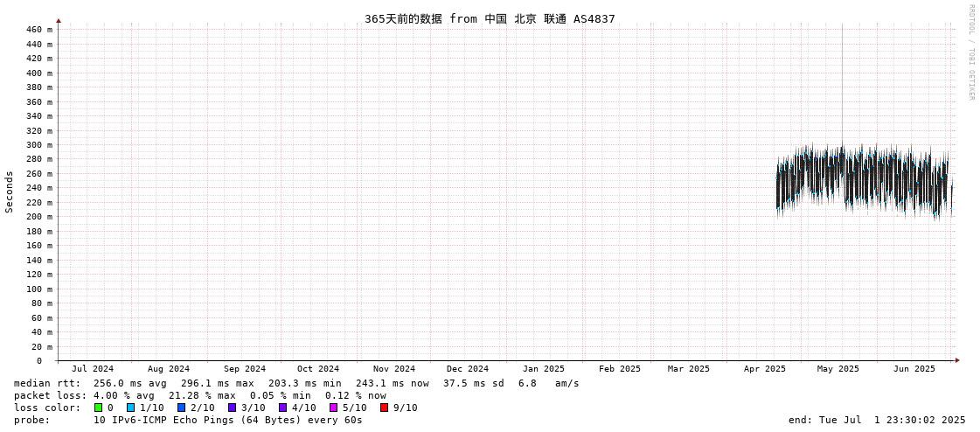Click the magenta 5/10 loss swatch
This screenshot has height=432, width=980.
click(333, 408)
